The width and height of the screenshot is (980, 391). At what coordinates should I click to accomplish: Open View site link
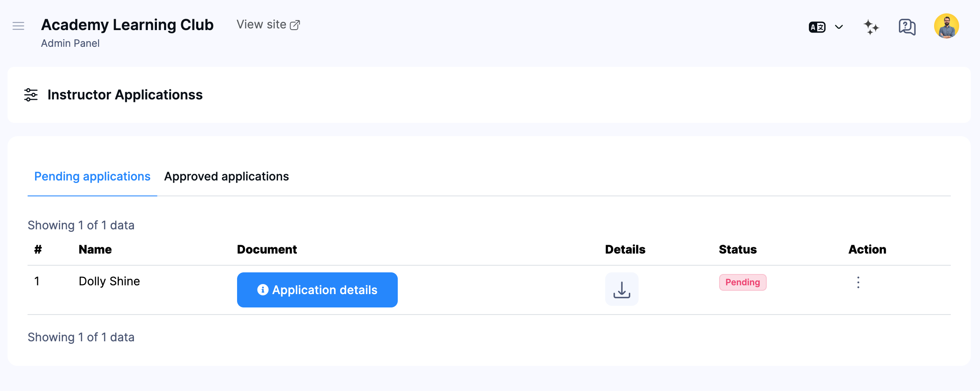[262, 24]
